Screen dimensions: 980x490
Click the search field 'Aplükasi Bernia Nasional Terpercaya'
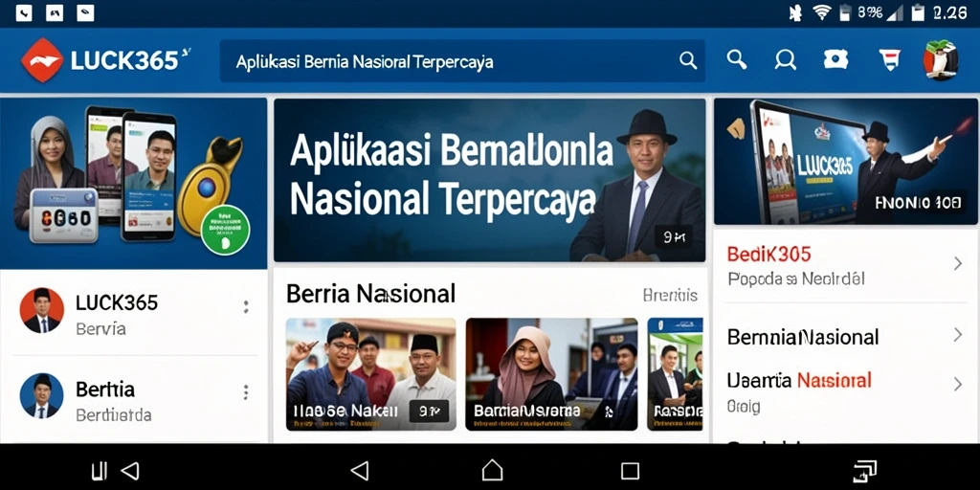[x=462, y=60]
